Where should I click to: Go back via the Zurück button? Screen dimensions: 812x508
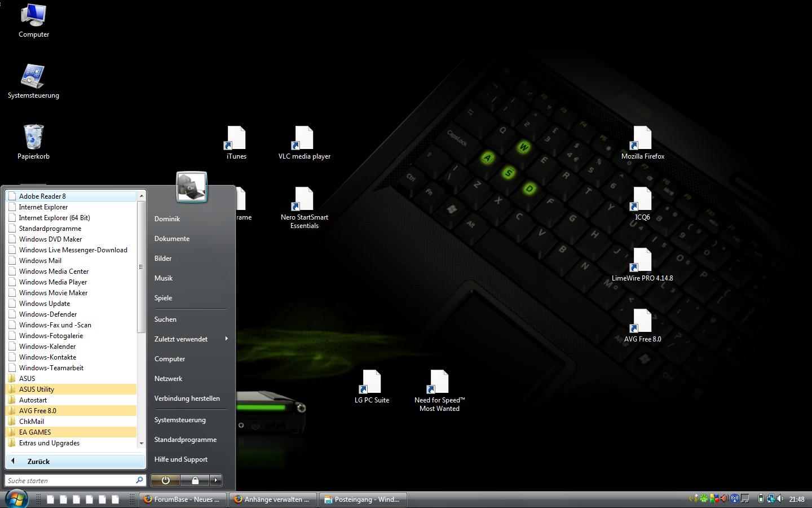[x=76, y=461]
